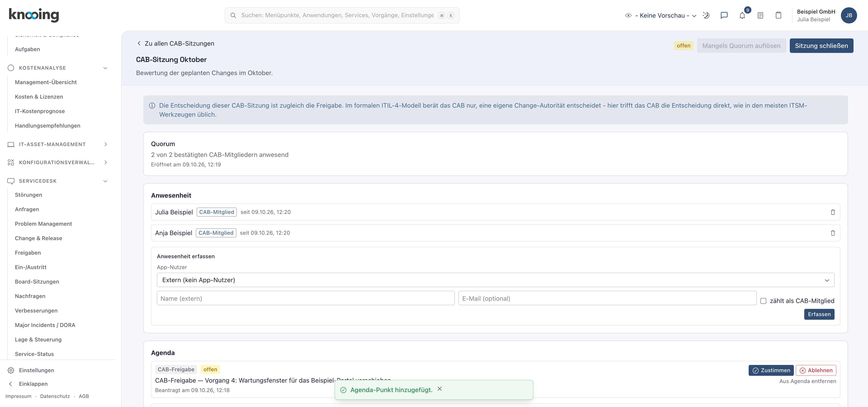Open the notifications bell icon
868x407 pixels.
pos(742,16)
